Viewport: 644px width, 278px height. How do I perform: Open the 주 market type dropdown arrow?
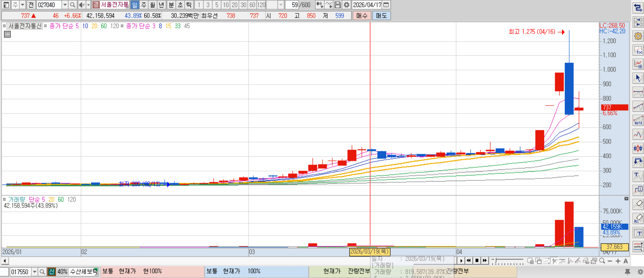22,5
